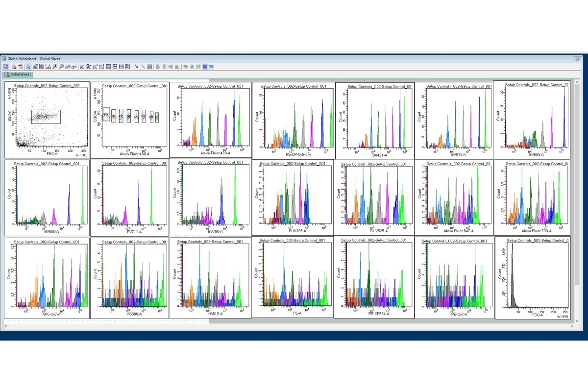Pick the line drawing tool

click(143, 67)
